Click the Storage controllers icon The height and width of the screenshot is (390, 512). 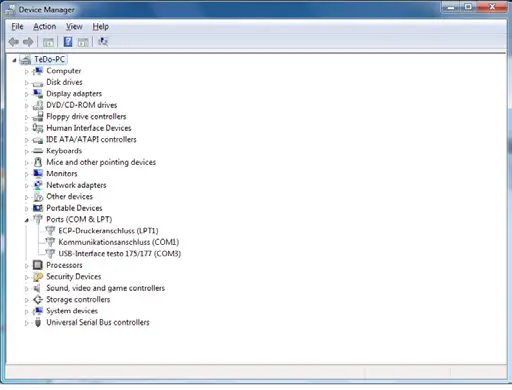tap(38, 300)
